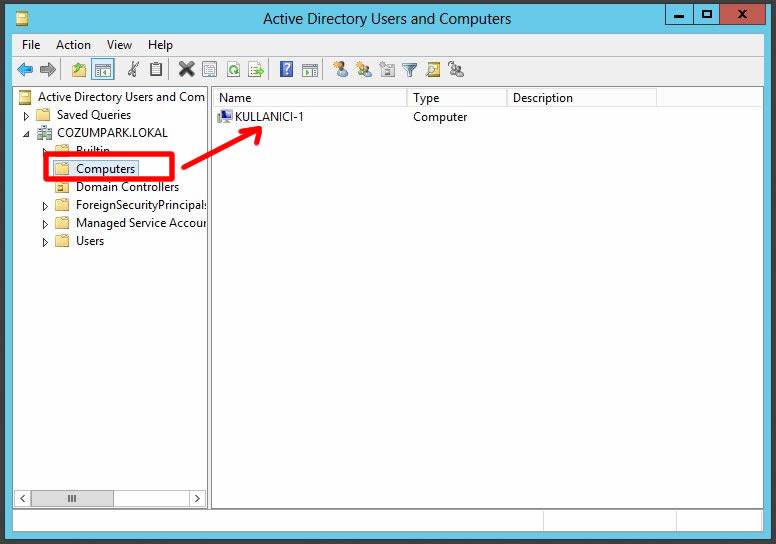
Task: Click the Export list toolbar icon
Action: click(x=256, y=69)
